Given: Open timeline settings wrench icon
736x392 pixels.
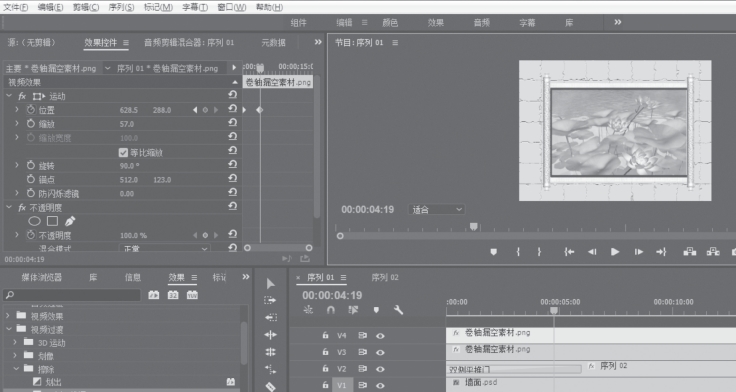Looking at the screenshot, I should pos(399,310).
